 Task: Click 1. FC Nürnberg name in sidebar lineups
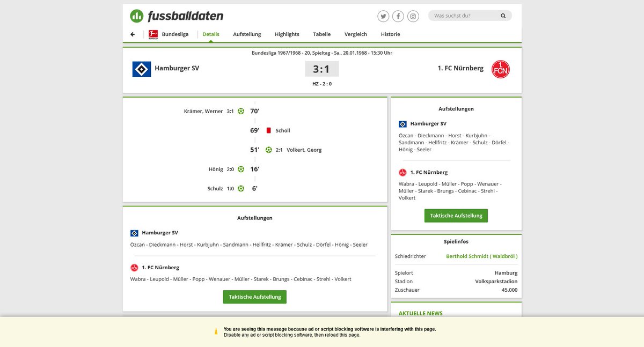click(429, 172)
